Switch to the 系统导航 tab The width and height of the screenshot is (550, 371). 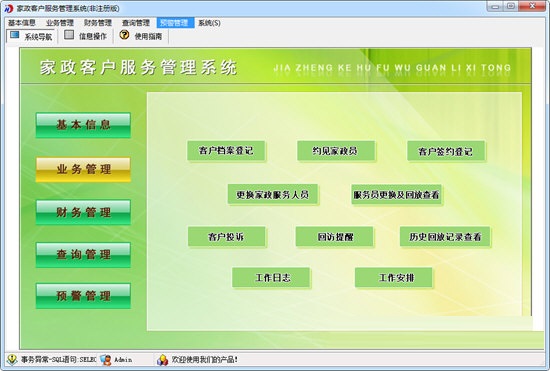[31, 35]
